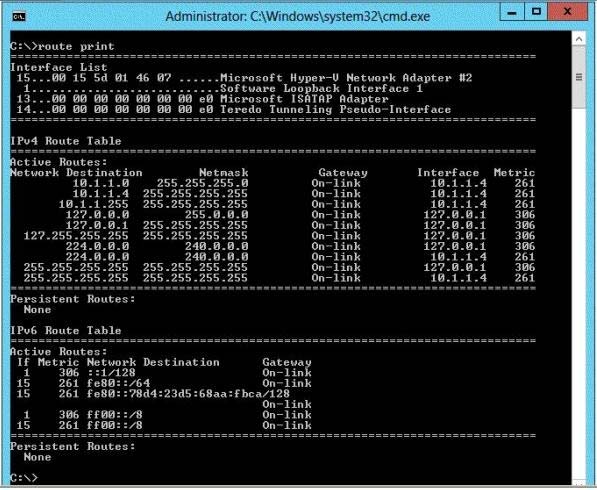Viewport: 597px width, 490px height.
Task: Select the Hyper-V Network Adapter #2 line
Action: (244, 78)
